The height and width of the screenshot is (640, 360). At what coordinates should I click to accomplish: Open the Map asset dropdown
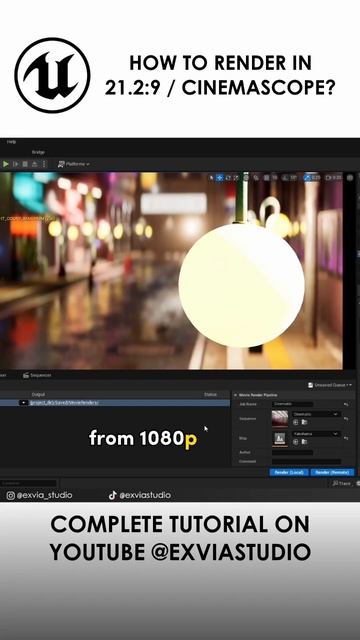[x=316, y=434]
